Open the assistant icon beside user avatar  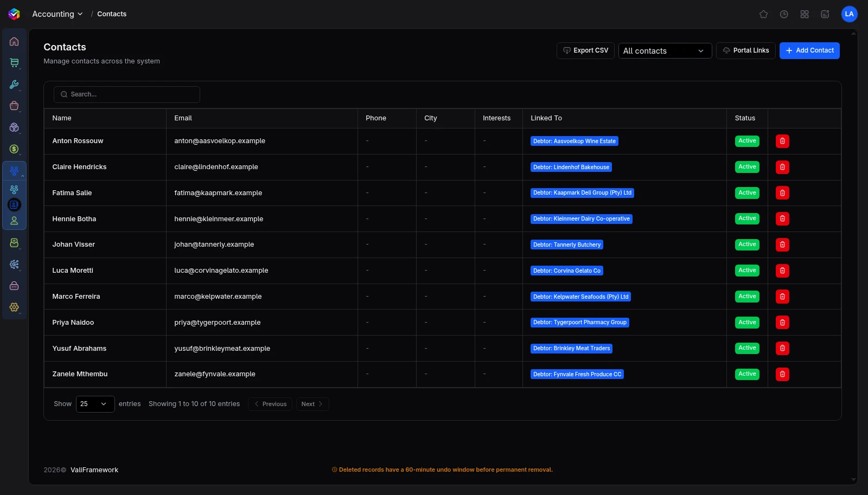click(x=825, y=14)
